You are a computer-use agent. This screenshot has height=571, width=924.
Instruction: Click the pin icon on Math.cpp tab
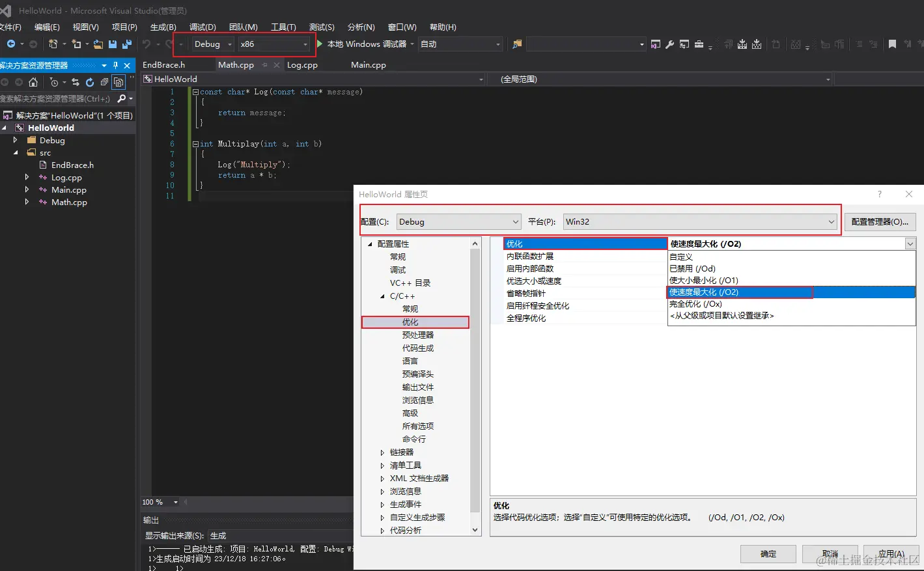click(265, 65)
